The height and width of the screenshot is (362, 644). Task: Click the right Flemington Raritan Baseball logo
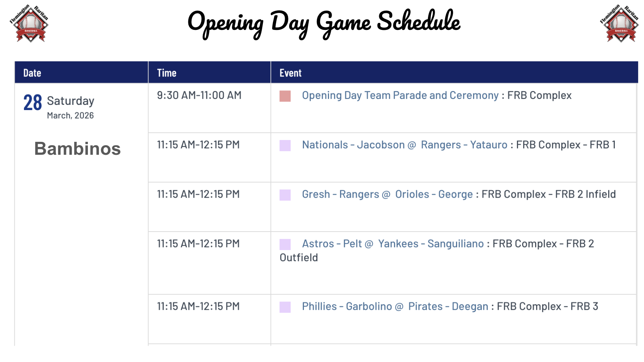(x=619, y=23)
